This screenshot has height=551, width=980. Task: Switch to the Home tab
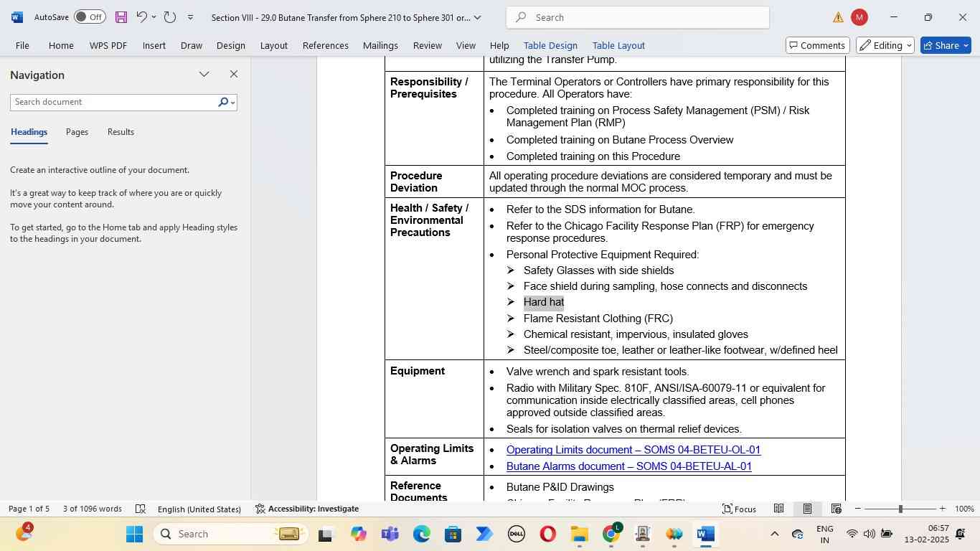[61, 45]
